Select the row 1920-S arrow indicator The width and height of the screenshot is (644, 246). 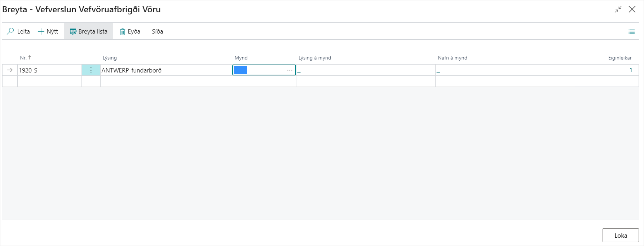10,70
